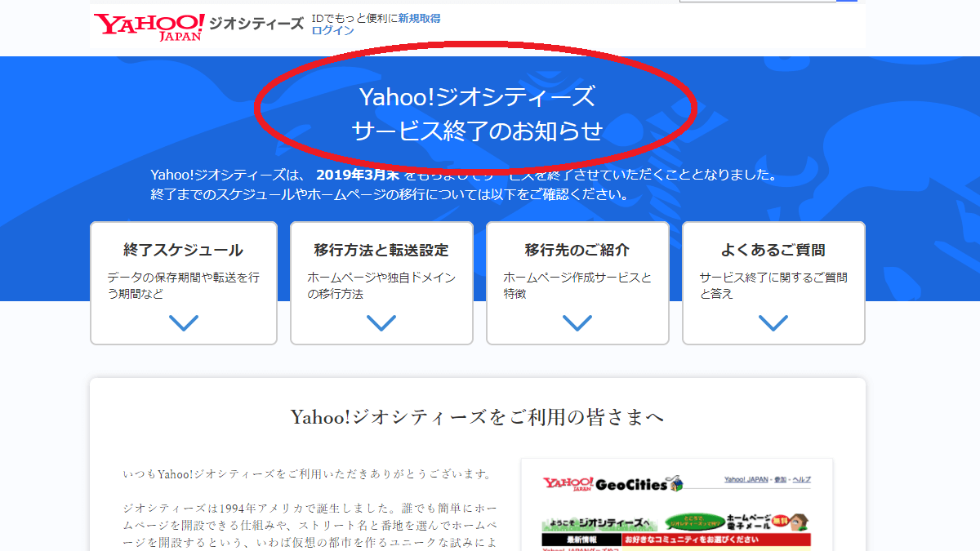Click the ジオシティーズ header title
980x551 pixels.
point(256,24)
